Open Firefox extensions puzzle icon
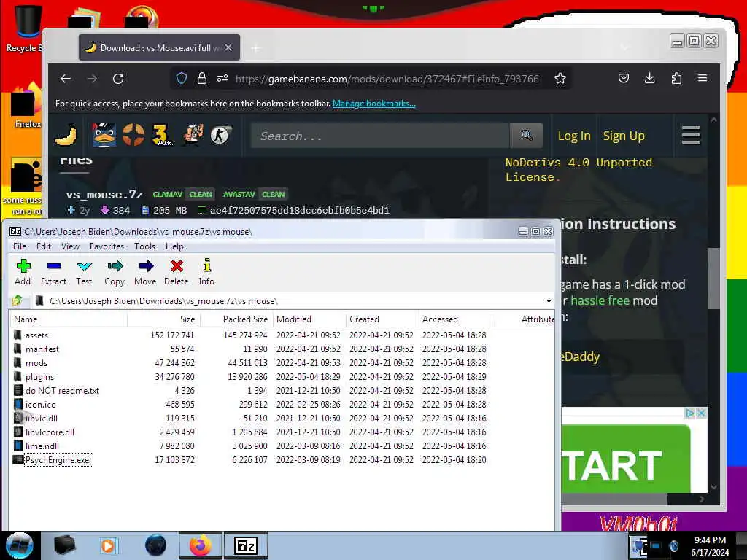Screen dimensions: 747x560 (x=676, y=78)
